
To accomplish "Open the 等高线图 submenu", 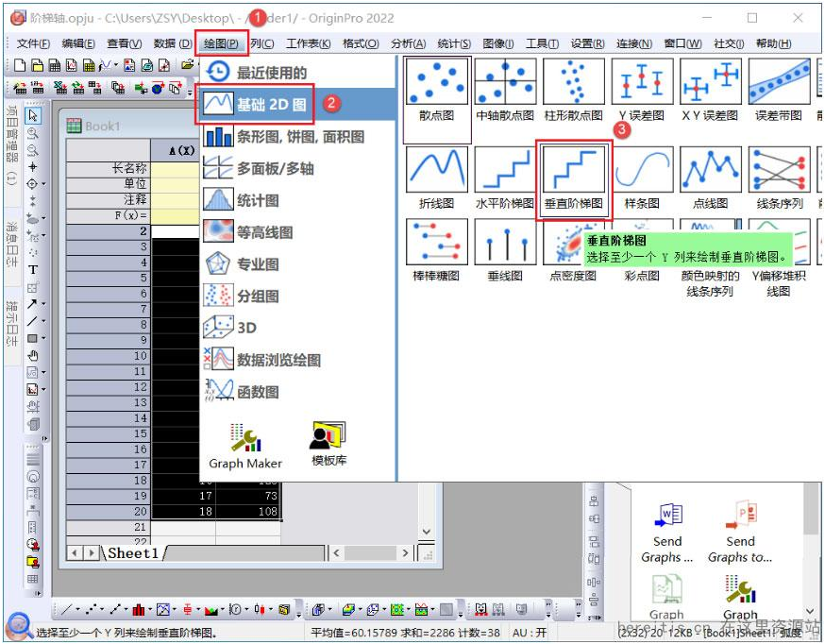I will click(297, 232).
